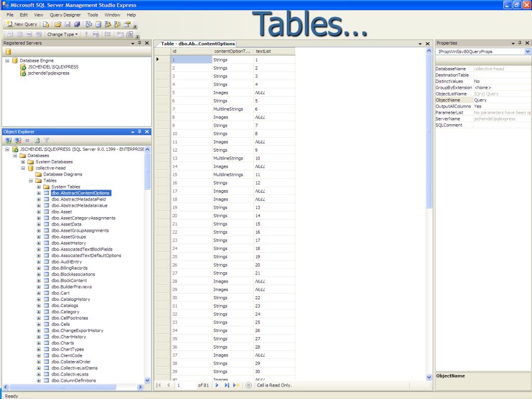
Task: Click the Execute SQL exclamation icon
Action: click(86, 34)
